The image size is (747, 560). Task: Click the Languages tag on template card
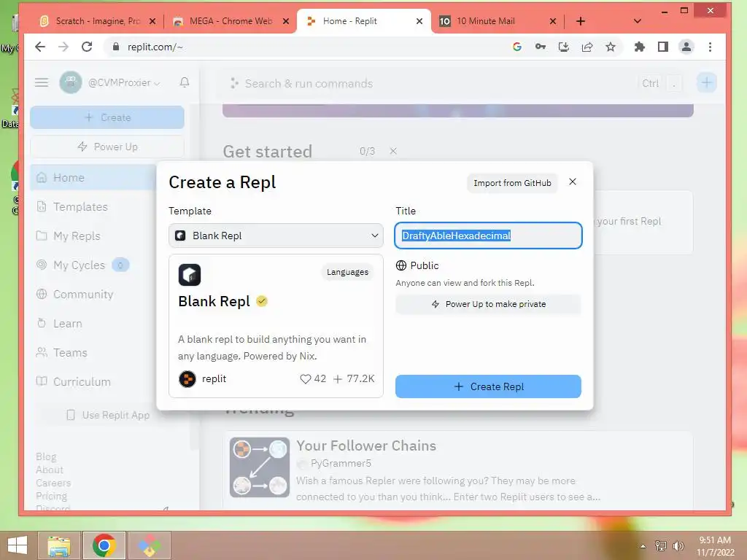(347, 272)
